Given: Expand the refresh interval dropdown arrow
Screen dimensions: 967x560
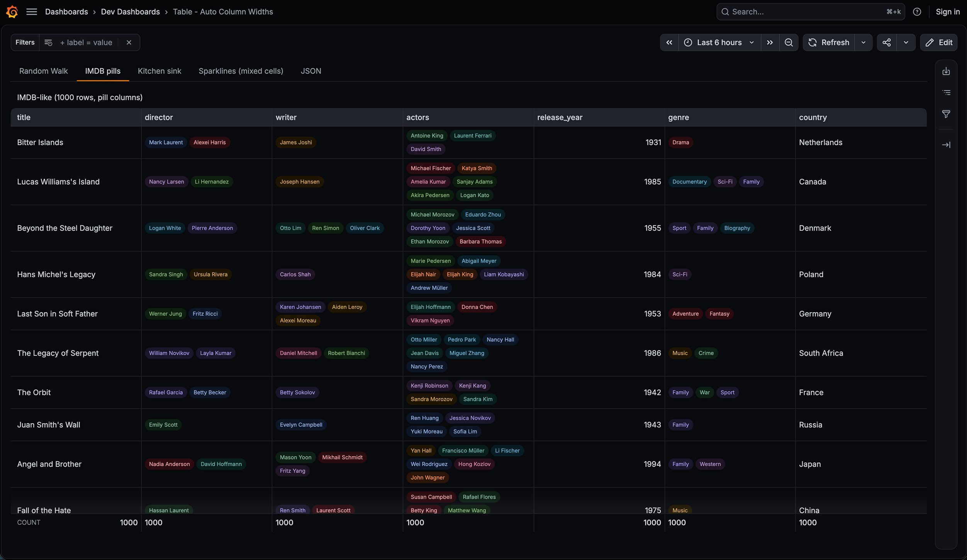Looking at the screenshot, I should click(x=863, y=42).
